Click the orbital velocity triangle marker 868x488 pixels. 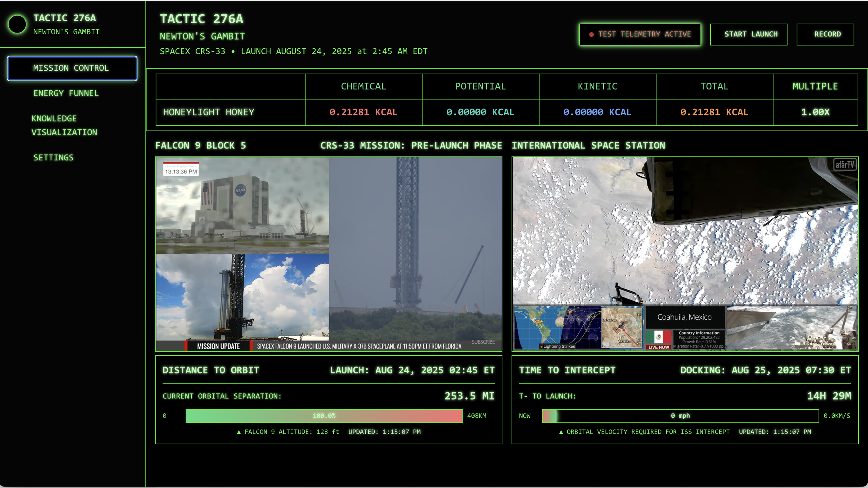click(x=561, y=432)
